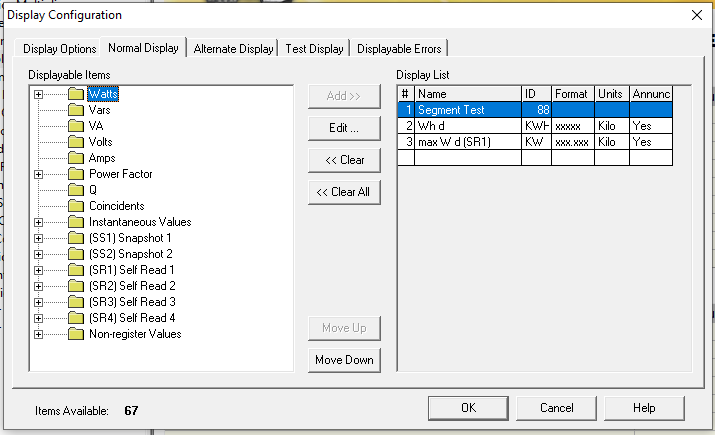The width and height of the screenshot is (715, 435).
Task: Switch to the Display Options tab
Action: click(60, 48)
